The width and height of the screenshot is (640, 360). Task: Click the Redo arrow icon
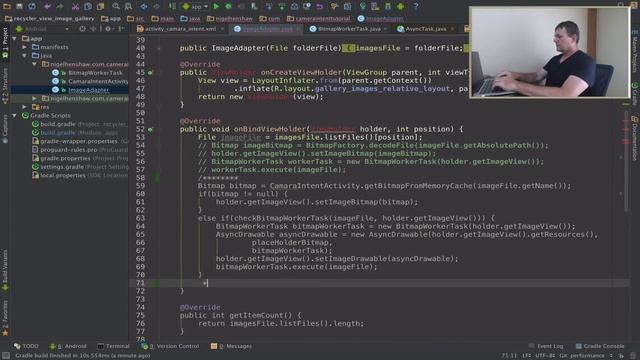[60, 6]
